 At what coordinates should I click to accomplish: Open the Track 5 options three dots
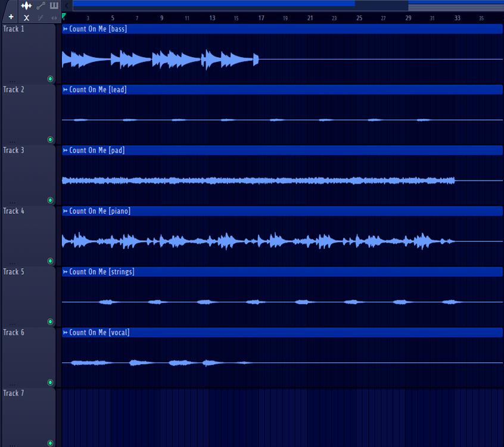13,323
